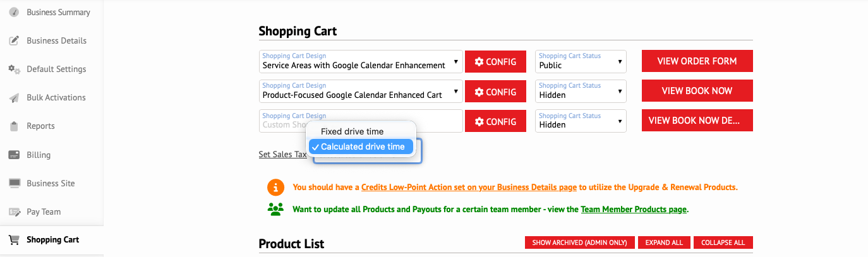The height and width of the screenshot is (257, 868).
Task: Click the Reports clipboard icon
Action: [x=14, y=126]
